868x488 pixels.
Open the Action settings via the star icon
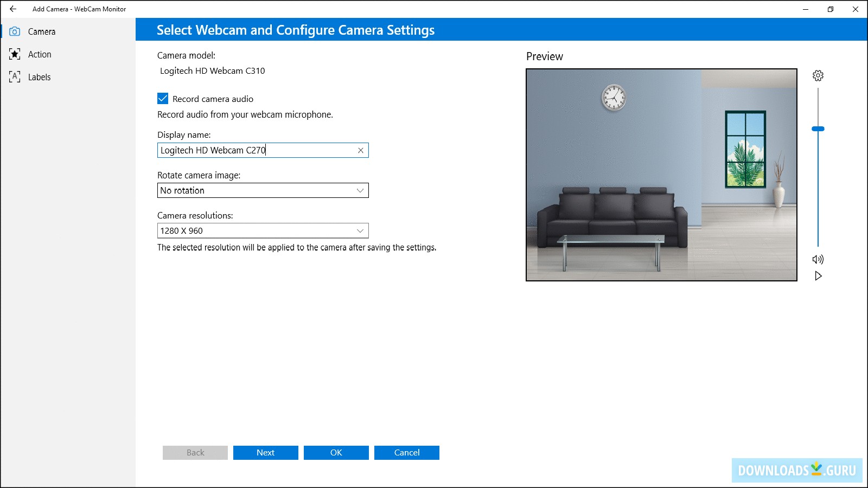coord(15,54)
